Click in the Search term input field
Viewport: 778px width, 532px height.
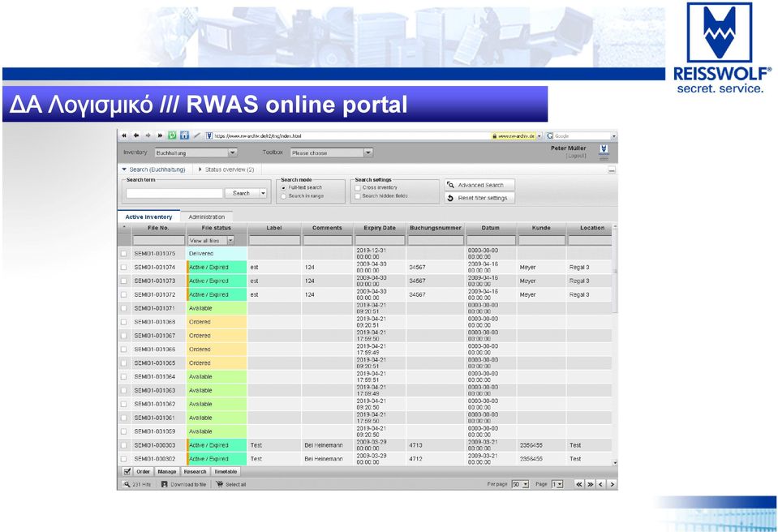[174, 193]
